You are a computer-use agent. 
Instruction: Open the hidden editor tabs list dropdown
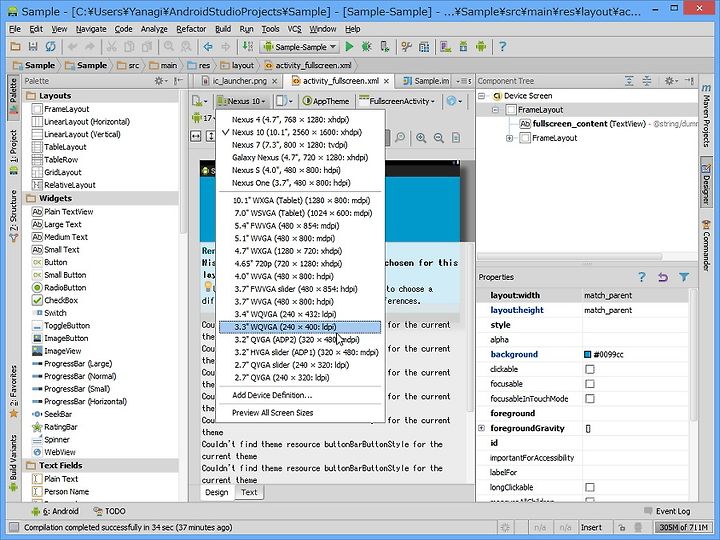click(463, 81)
